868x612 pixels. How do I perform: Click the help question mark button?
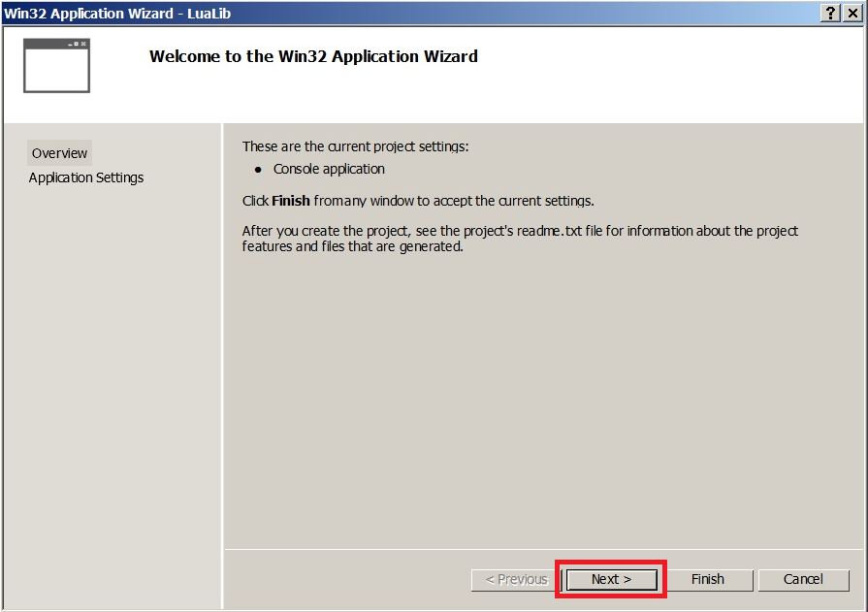coord(830,13)
